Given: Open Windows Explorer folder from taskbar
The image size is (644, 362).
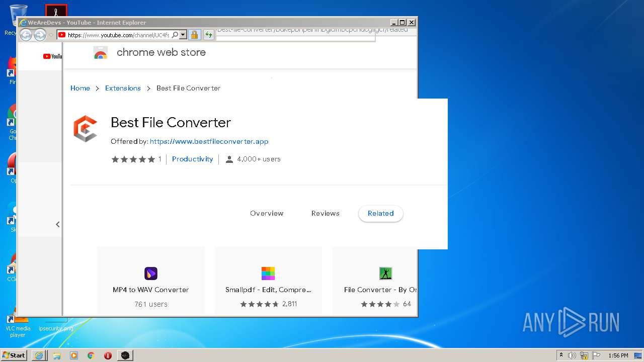Looking at the screenshot, I should 57,355.
